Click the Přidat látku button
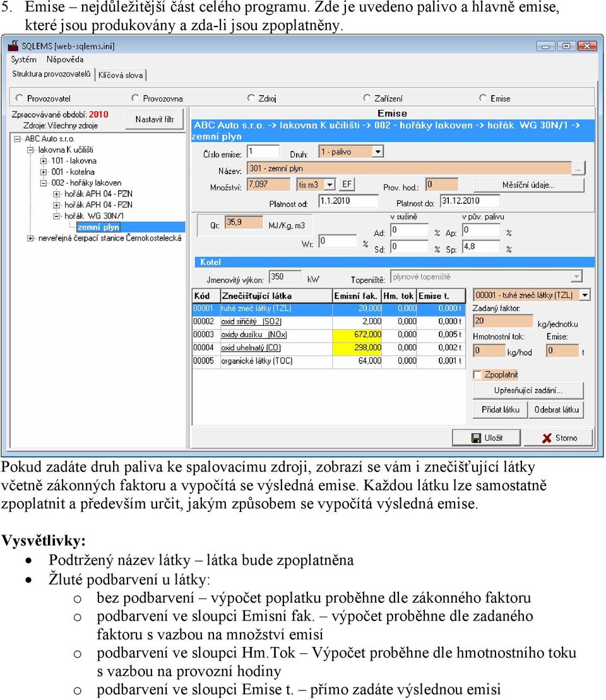The height and width of the screenshot is (700, 606). (x=500, y=410)
